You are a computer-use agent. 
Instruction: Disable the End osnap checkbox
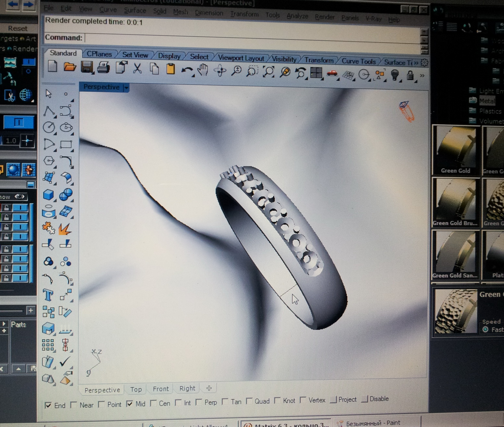click(x=48, y=405)
